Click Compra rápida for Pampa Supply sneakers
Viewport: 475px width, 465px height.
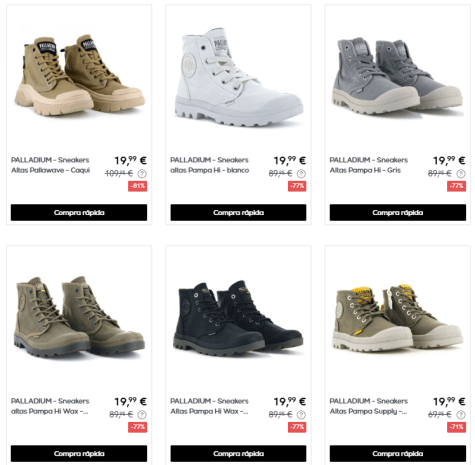tap(398, 454)
